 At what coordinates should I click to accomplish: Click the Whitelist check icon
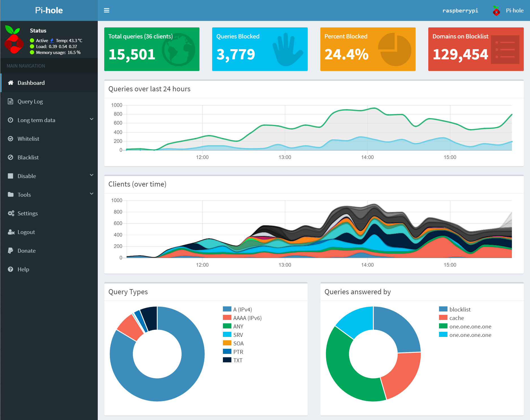[x=10, y=138]
